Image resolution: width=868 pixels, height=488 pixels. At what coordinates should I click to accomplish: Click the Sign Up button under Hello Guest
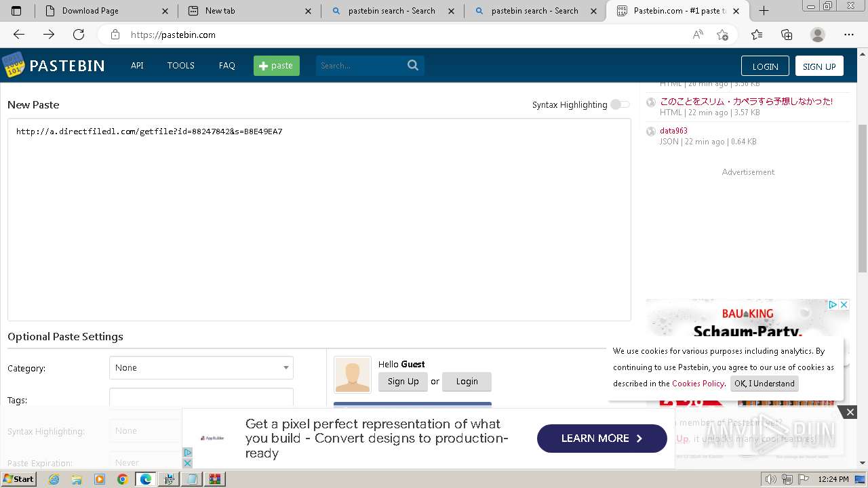click(403, 382)
